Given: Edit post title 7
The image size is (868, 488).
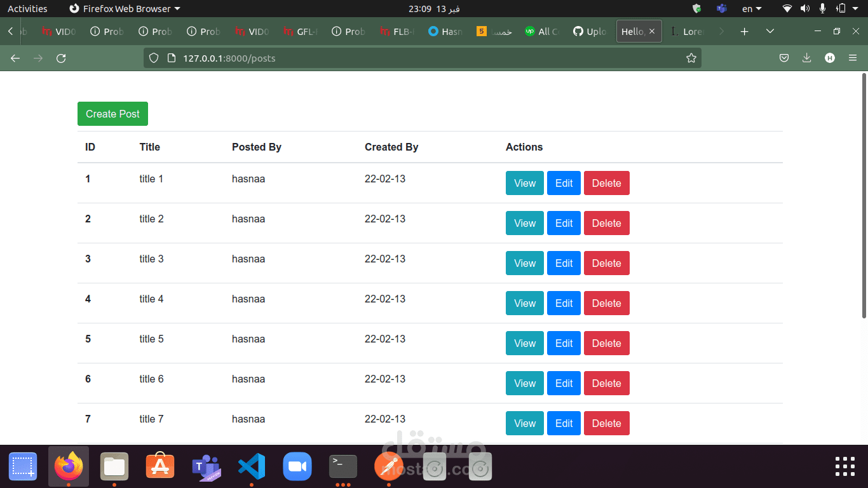Looking at the screenshot, I should tap(564, 423).
